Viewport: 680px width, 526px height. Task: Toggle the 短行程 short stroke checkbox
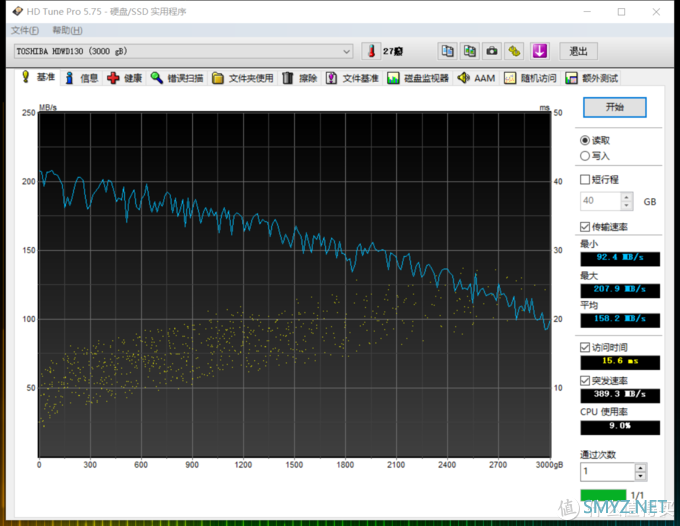585,180
